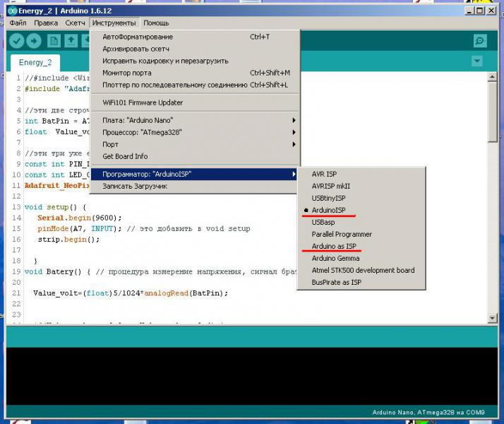The image size is (504, 424).
Task: Open Плоттер по последовательному соединению
Action: pos(195,85)
